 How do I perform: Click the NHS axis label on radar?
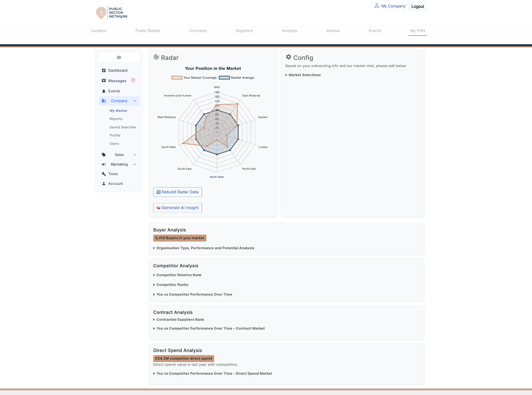(x=217, y=87)
